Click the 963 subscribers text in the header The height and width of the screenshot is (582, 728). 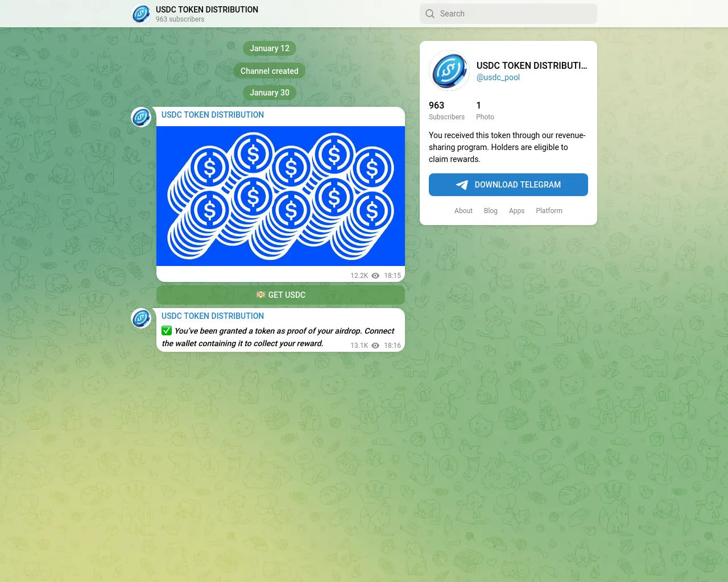(x=180, y=19)
